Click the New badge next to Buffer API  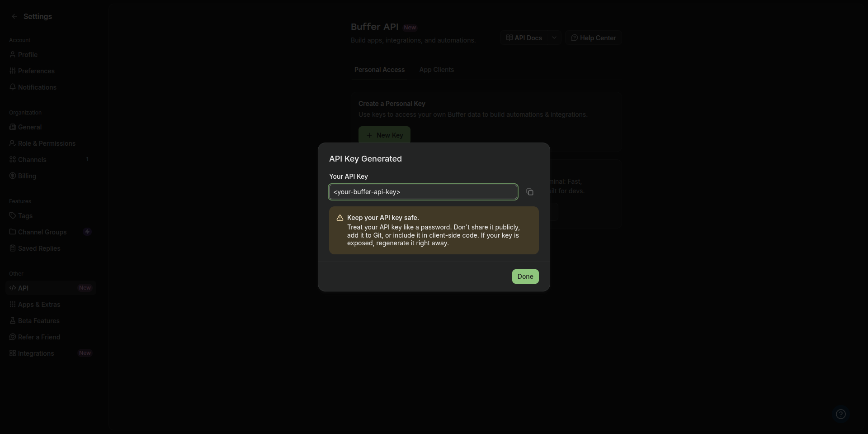tap(410, 28)
